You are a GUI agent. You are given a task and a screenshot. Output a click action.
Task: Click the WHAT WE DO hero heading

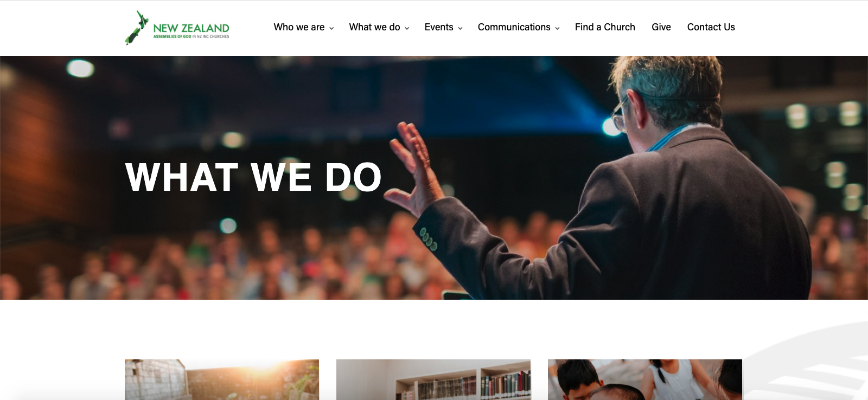pos(253,177)
